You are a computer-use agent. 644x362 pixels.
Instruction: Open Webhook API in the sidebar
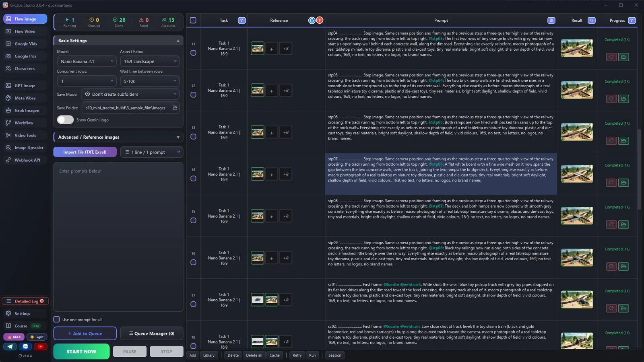pos(25,160)
